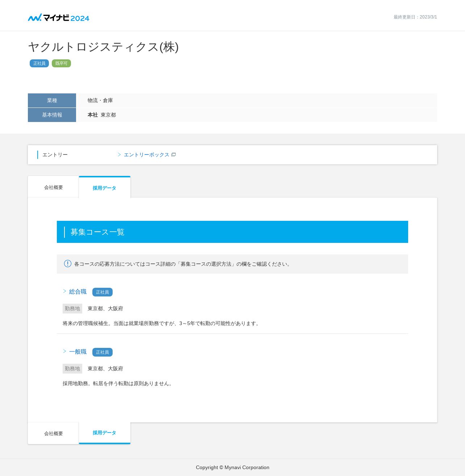The width and height of the screenshot is (465, 476).
Task: Select the bottom 採用データ tab
Action: coord(105,433)
